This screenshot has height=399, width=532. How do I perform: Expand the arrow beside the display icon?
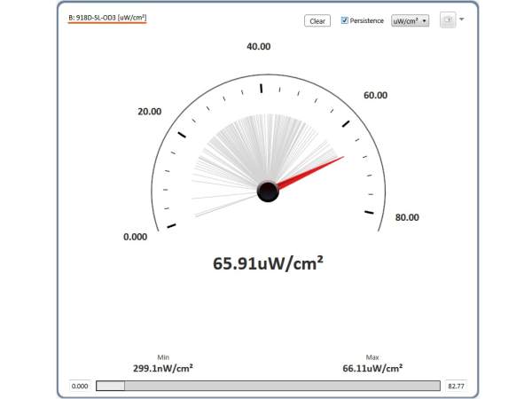[x=462, y=20]
